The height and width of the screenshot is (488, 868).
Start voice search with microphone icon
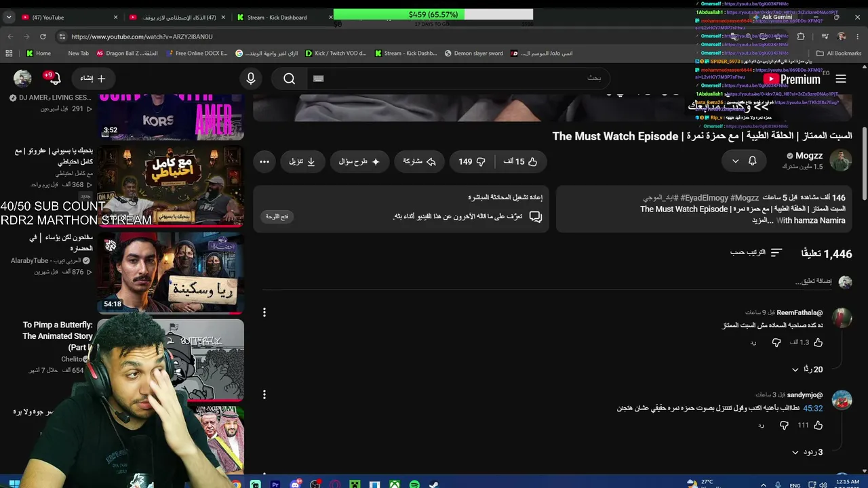[x=251, y=79]
